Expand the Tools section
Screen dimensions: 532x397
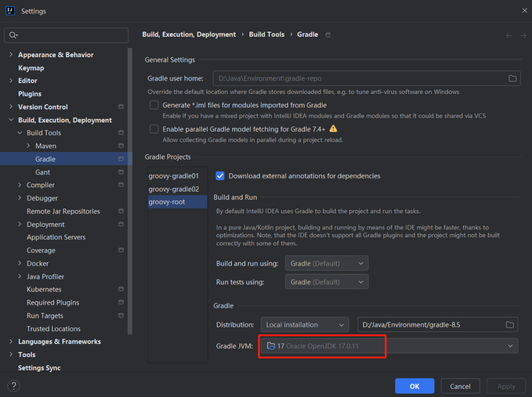pos(11,354)
